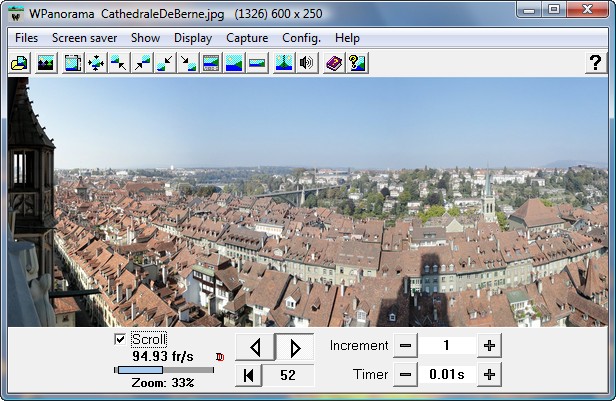Decrease Timer with minus button
This screenshot has height=401, width=616.
pyautogui.click(x=405, y=375)
